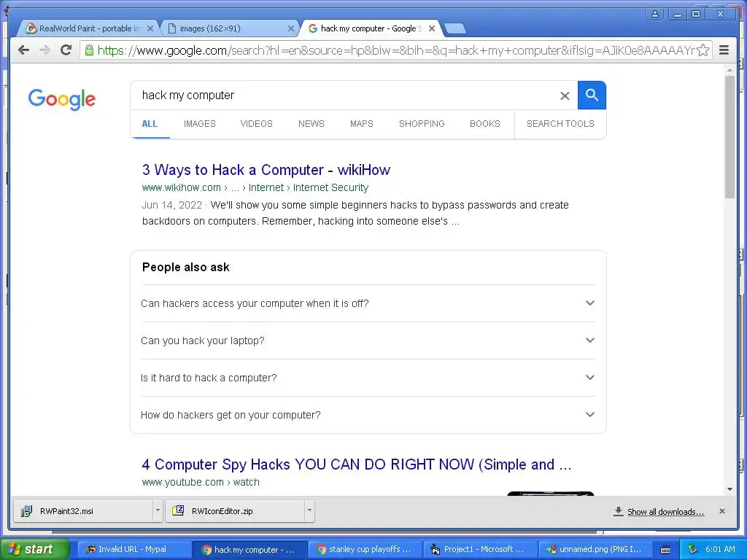Close the RealWorld Paint tab
Viewport: 747px width, 560px height.
[x=150, y=28]
